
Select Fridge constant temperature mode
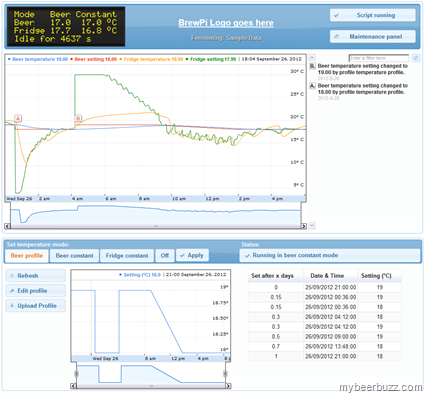coord(127,256)
